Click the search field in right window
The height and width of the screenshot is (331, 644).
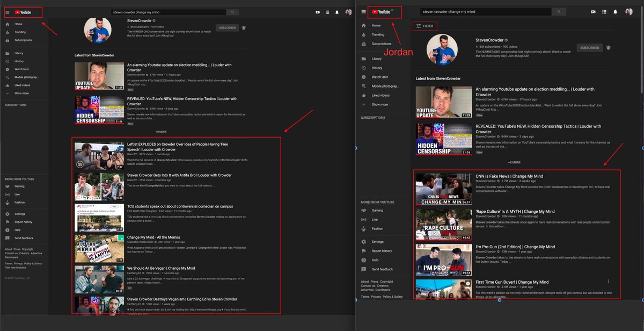coord(486,11)
